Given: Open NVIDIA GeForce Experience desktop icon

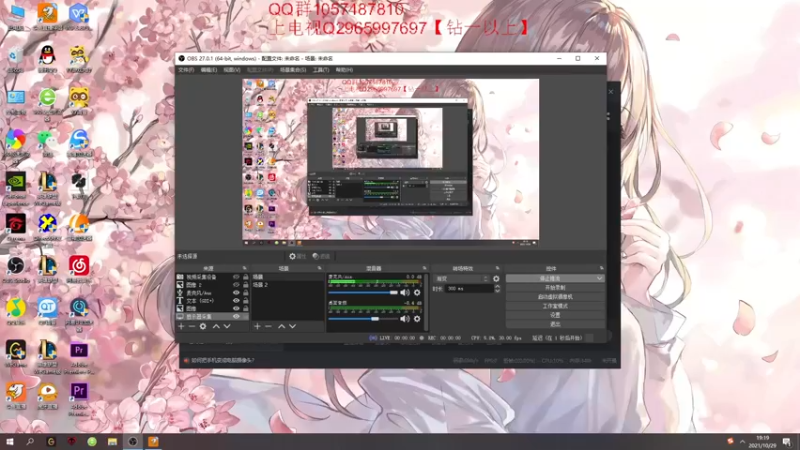Looking at the screenshot, I should (x=16, y=188).
